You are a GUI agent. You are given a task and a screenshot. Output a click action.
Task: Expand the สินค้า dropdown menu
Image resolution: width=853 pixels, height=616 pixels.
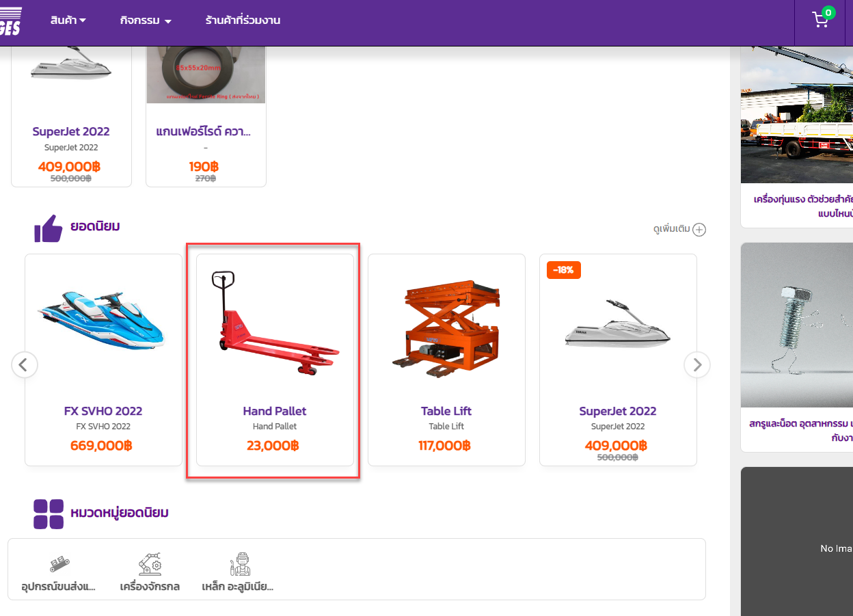tap(68, 21)
